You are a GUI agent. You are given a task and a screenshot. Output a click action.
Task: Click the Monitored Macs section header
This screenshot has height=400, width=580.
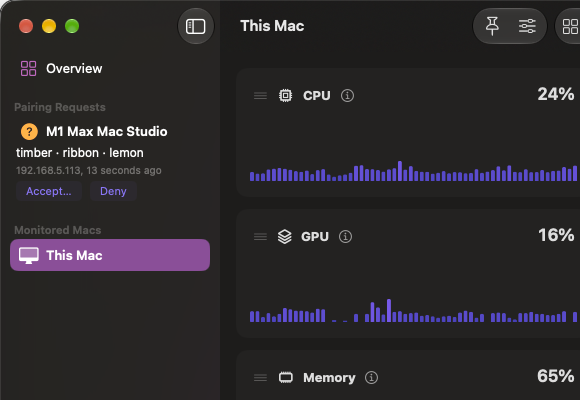tap(58, 230)
